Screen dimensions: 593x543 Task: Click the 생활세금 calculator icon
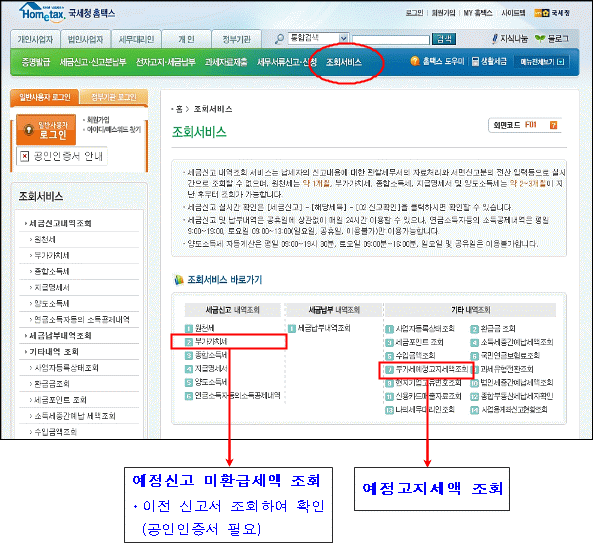(x=475, y=61)
